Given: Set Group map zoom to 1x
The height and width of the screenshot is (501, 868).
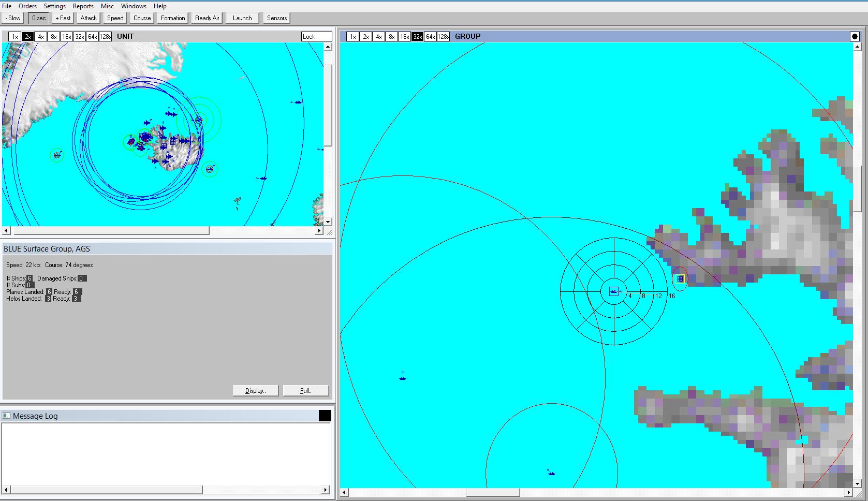Looking at the screenshot, I should coord(353,36).
